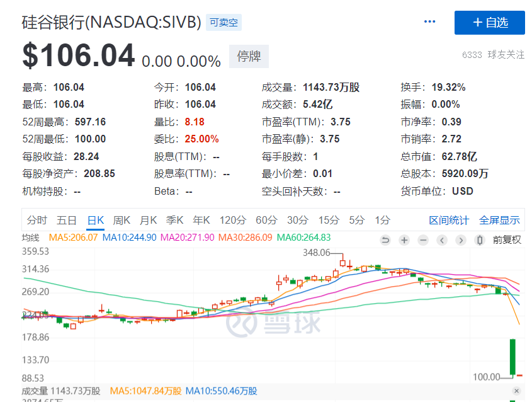Image resolution: width=532 pixels, height=402 pixels.
Task: Click the 成交额 value 5.42亿
Action: point(317,104)
